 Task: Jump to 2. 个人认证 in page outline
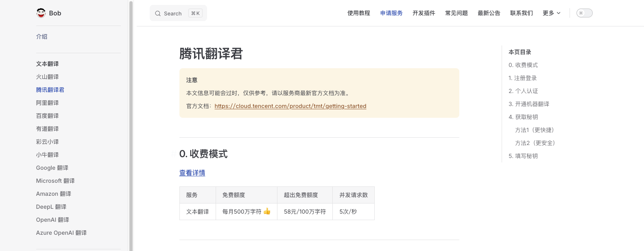click(x=523, y=91)
